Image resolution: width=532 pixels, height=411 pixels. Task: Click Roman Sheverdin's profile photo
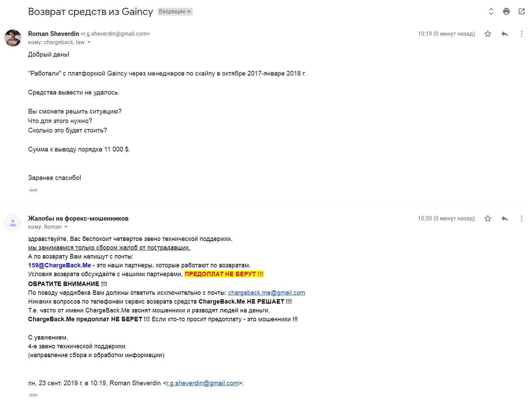click(x=13, y=38)
